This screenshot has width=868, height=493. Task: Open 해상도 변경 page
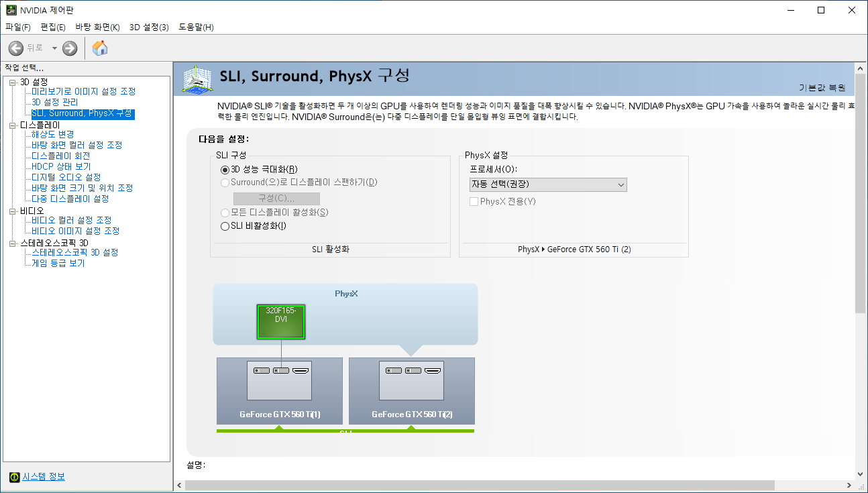click(x=52, y=134)
